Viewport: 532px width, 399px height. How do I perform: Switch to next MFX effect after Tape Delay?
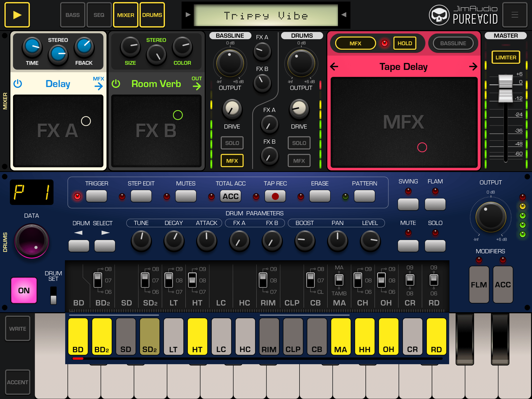[x=473, y=67]
